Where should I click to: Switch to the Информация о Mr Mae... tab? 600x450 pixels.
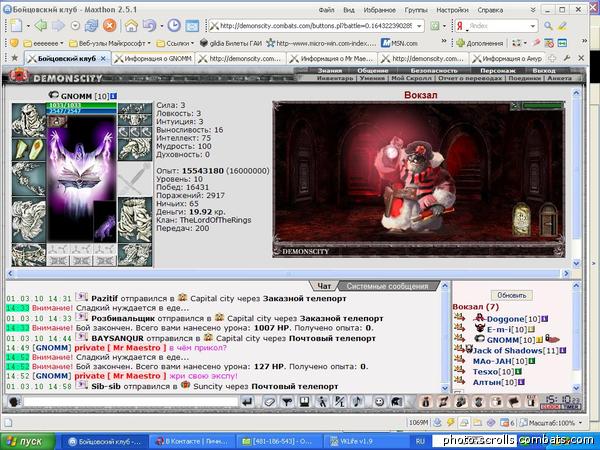tap(331, 59)
